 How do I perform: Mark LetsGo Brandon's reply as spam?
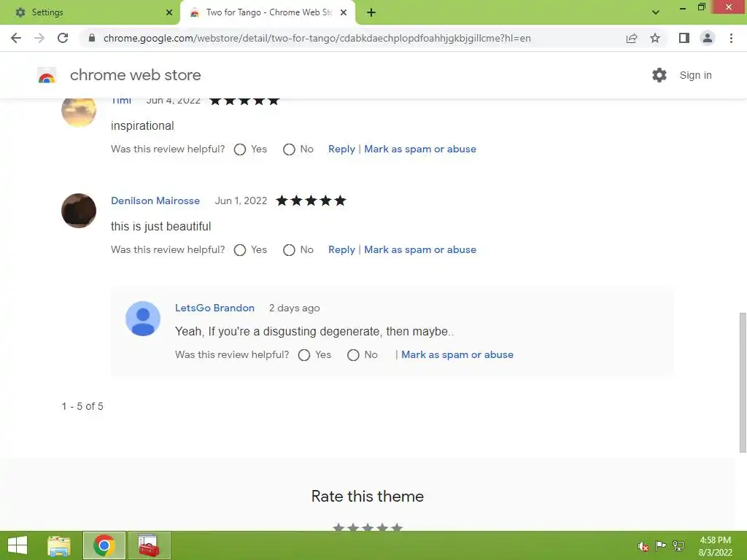pyautogui.click(x=457, y=355)
